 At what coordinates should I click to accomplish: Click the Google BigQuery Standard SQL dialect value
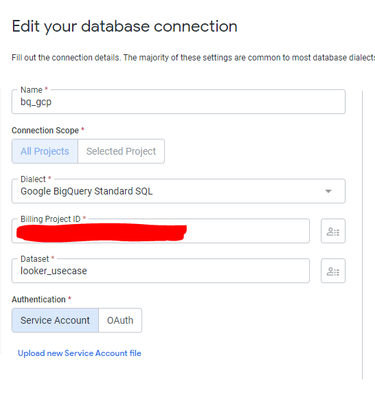(x=87, y=191)
